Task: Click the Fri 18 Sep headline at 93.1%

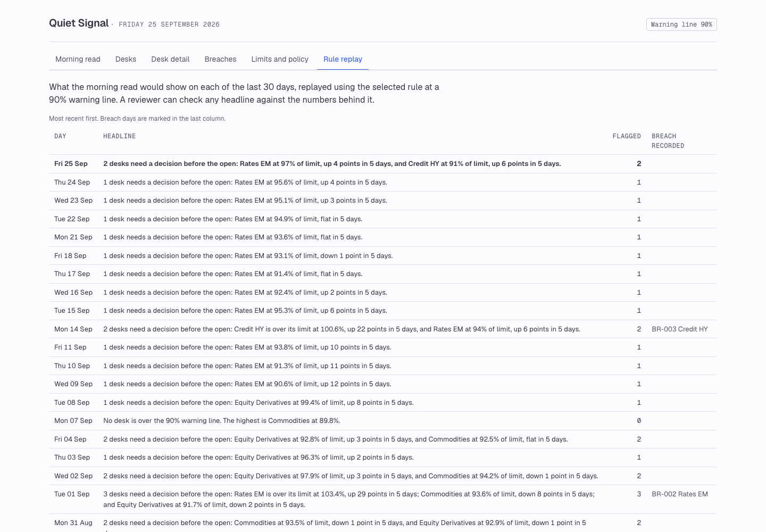Action: (x=248, y=256)
